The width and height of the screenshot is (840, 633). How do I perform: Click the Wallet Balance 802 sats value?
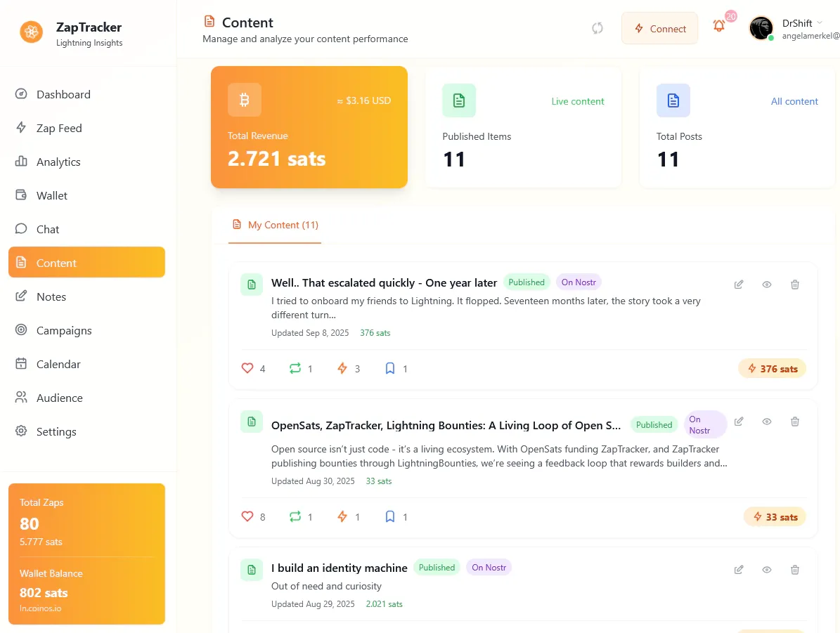tap(44, 593)
